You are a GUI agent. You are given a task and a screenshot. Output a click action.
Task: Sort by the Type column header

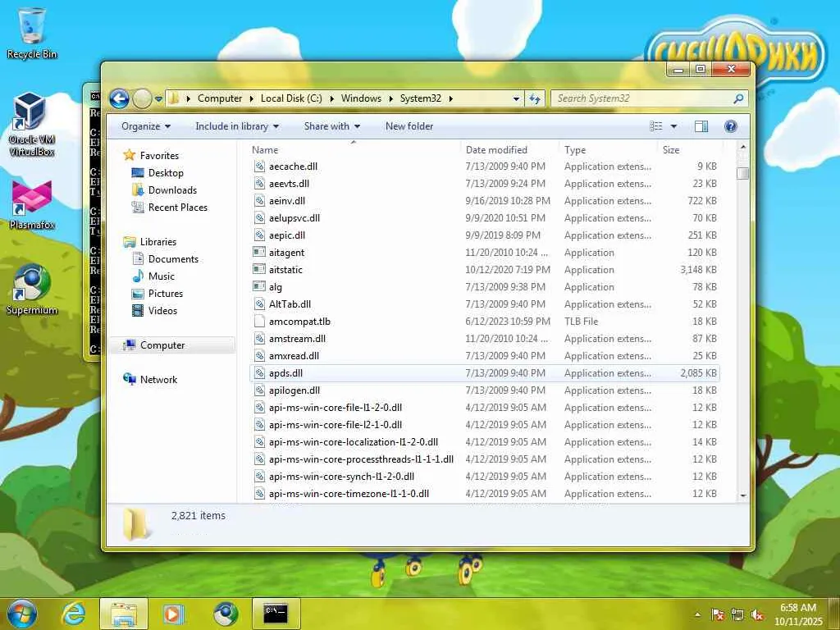[575, 150]
